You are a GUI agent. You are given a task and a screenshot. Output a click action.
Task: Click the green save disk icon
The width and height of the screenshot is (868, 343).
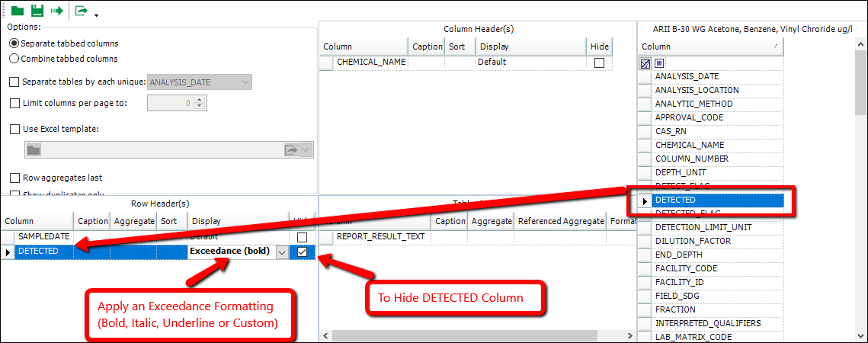click(37, 11)
